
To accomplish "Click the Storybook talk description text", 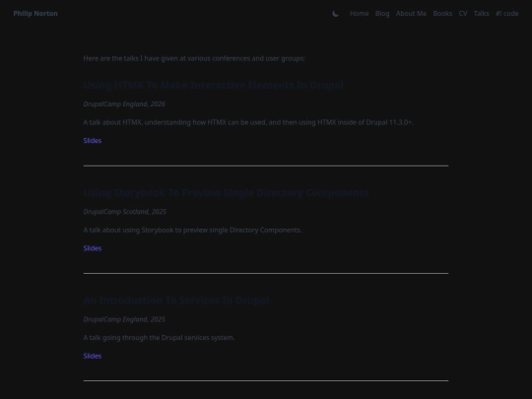I will click(x=192, y=230).
